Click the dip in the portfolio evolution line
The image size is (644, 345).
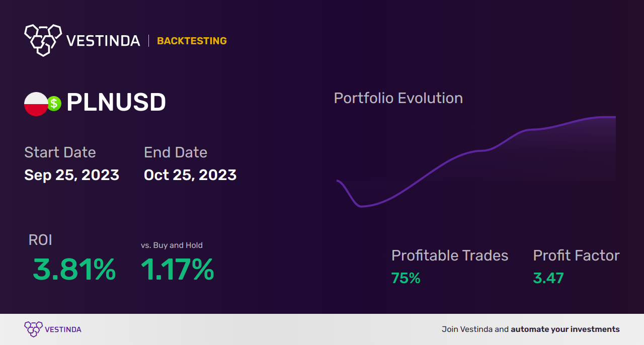pyautogui.click(x=361, y=205)
